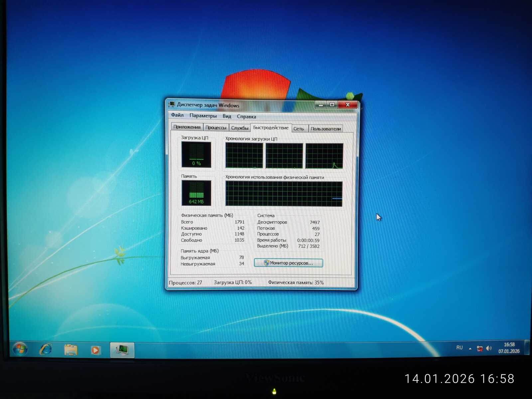Click status bar text "Загрузка ЦП: 0%"

click(x=233, y=282)
